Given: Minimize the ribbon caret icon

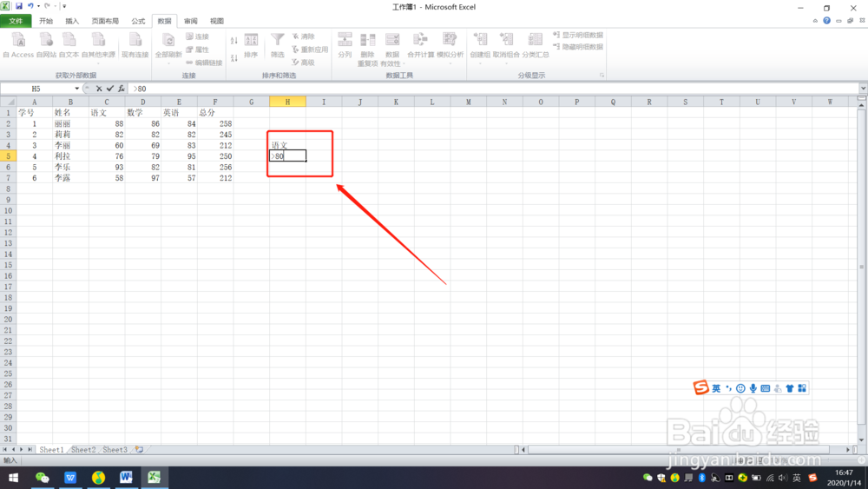Looking at the screenshot, I should [815, 21].
